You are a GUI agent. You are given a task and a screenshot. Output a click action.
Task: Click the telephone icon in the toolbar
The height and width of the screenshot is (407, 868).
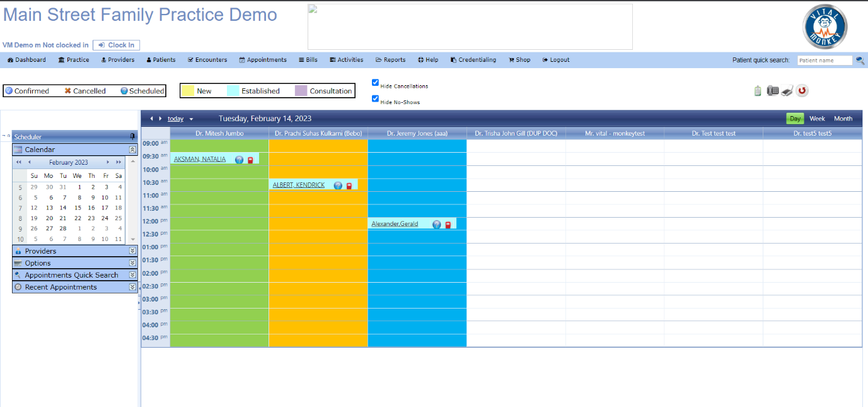773,91
